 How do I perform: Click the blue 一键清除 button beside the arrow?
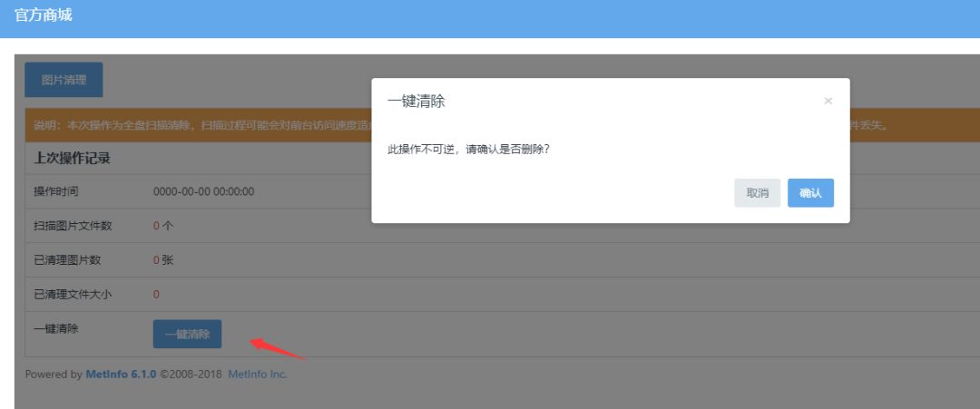(187, 334)
